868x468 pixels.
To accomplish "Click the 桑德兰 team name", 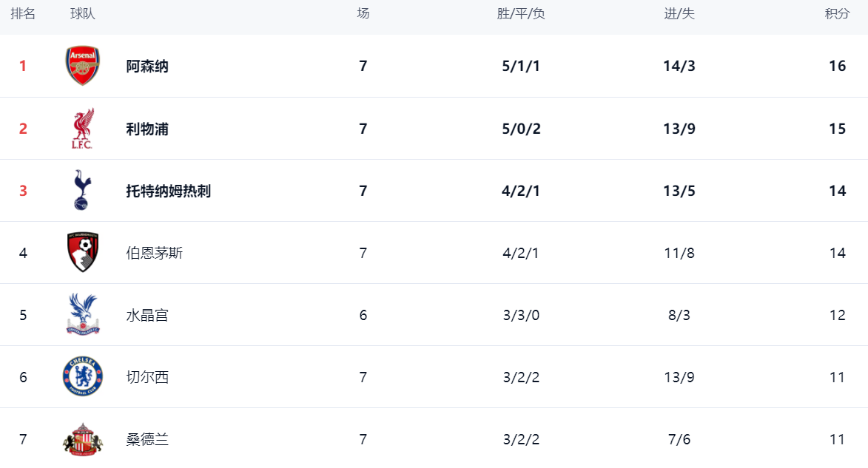I will click(147, 439).
